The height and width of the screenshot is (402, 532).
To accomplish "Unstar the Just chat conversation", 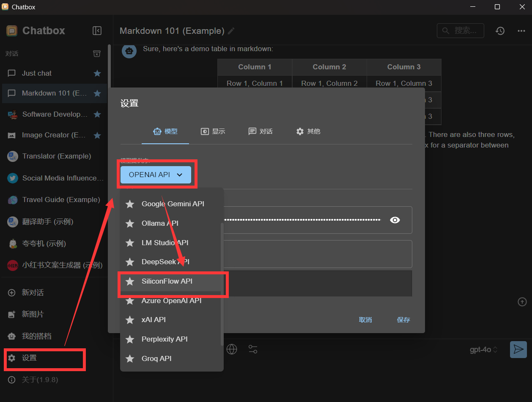I will click(97, 73).
